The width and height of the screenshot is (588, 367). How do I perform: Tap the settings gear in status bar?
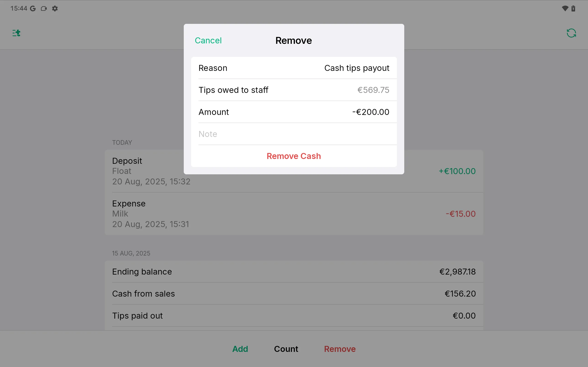click(x=55, y=8)
